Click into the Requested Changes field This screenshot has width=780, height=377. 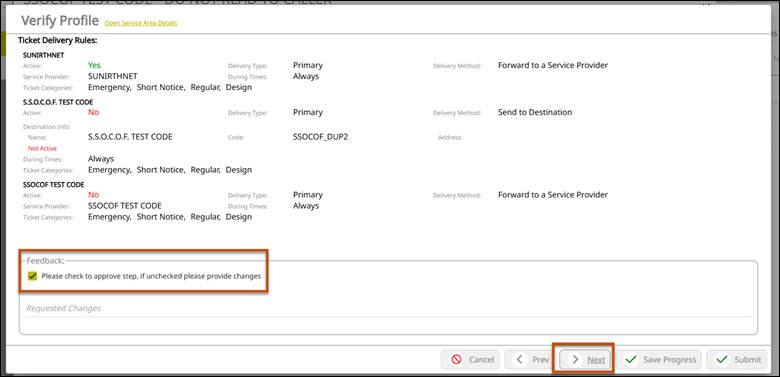click(388, 308)
